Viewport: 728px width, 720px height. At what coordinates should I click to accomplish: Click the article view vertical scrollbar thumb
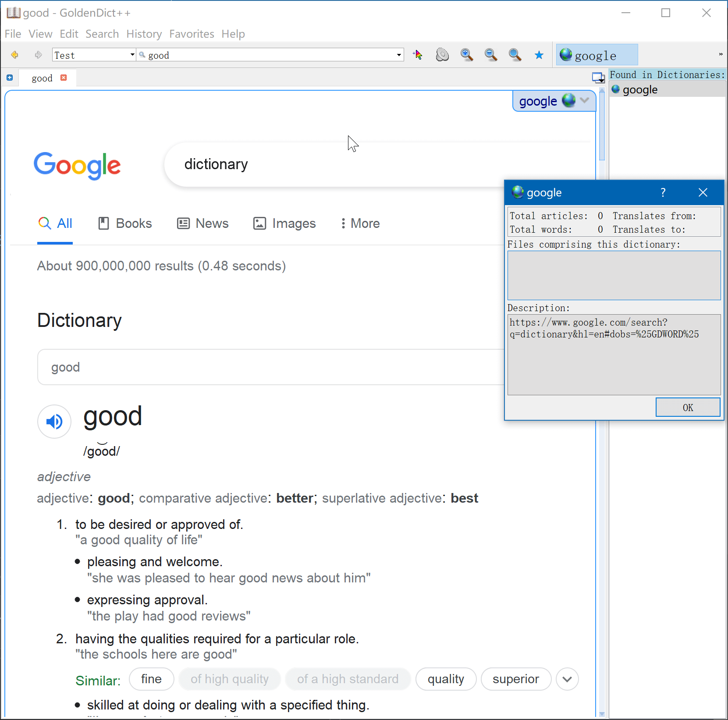tap(602, 126)
